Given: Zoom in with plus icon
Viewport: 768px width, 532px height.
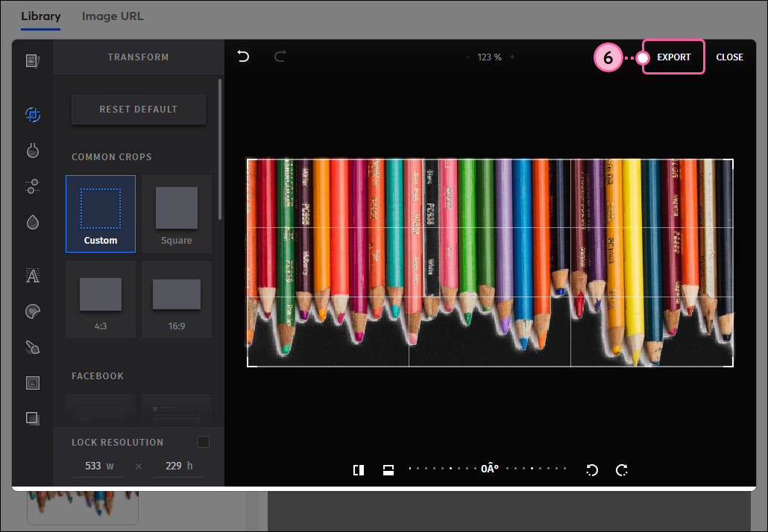Looking at the screenshot, I should click(x=512, y=57).
